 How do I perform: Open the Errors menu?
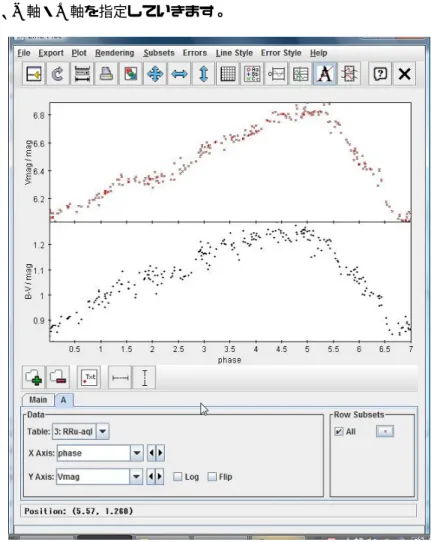pos(195,53)
